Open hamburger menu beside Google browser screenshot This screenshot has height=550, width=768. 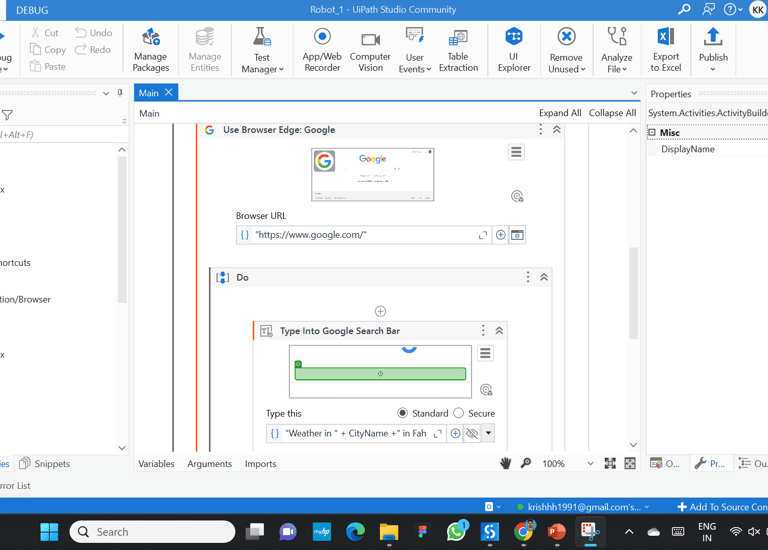pos(516,152)
